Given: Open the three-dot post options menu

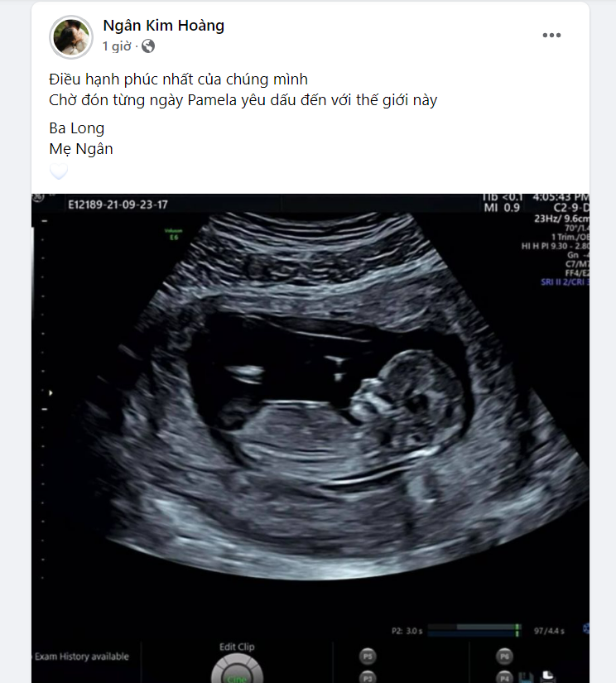Looking at the screenshot, I should [x=551, y=36].
